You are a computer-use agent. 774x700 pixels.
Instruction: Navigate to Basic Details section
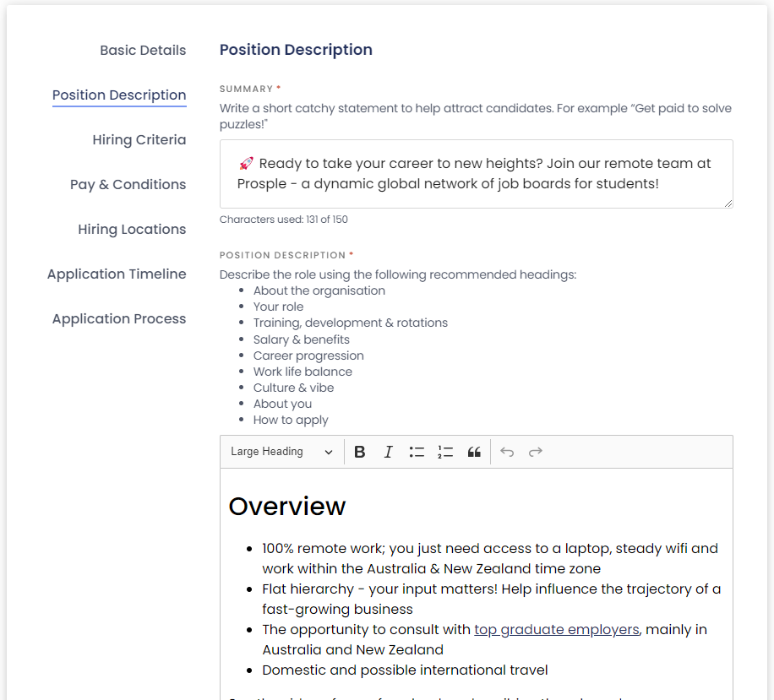coord(143,51)
